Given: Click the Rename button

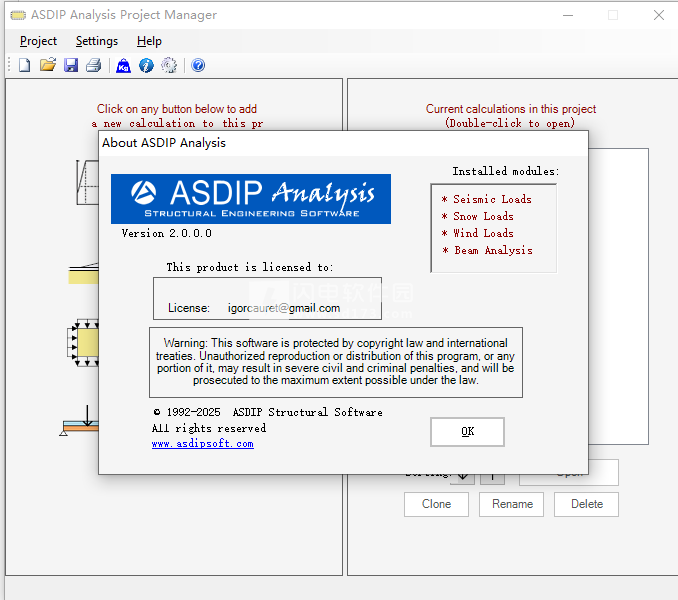Looking at the screenshot, I should point(512,504).
